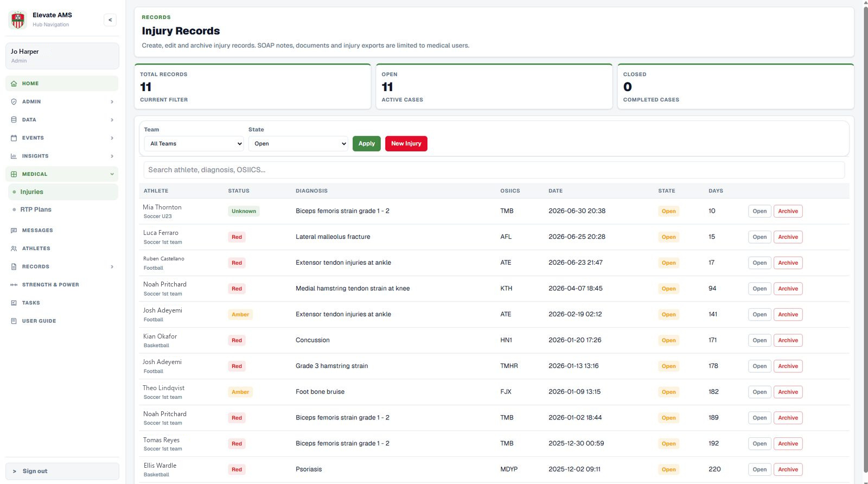Viewport: 868px width, 484px height.
Task: Click the Events calendar icon
Action: [14, 138]
